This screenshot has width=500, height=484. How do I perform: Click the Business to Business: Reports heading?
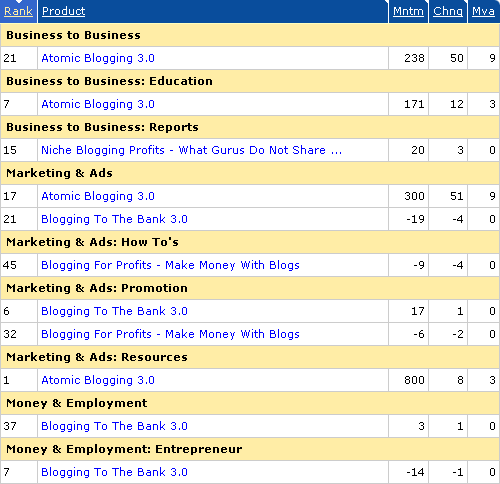pyautogui.click(x=102, y=127)
